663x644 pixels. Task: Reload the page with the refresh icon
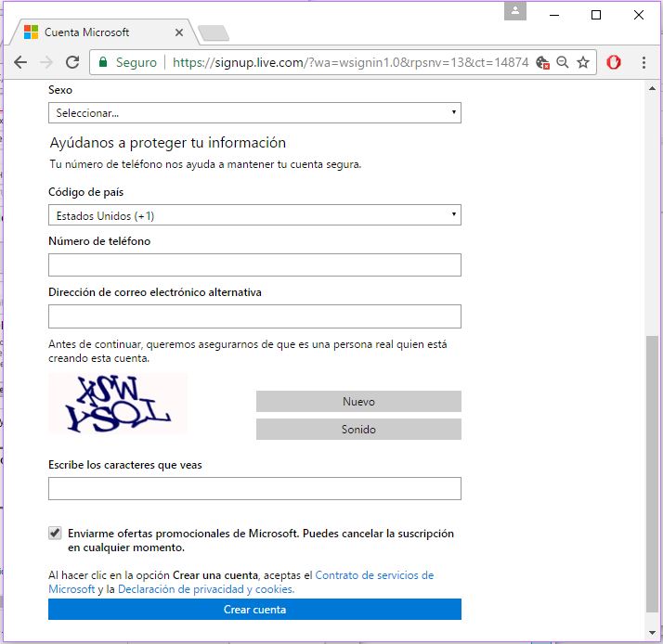pos(72,62)
